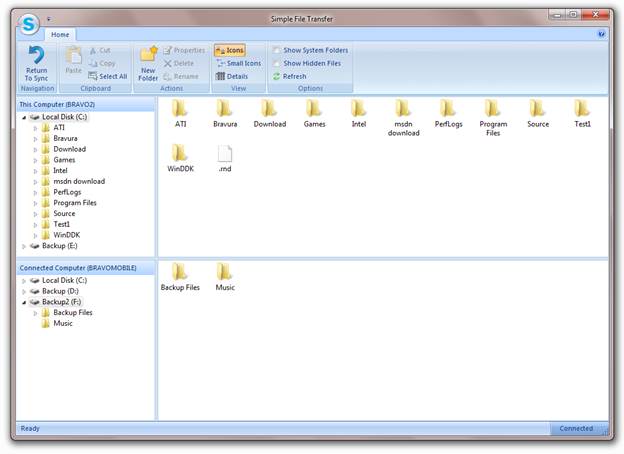Select msdn download in the folder tree

79,181
